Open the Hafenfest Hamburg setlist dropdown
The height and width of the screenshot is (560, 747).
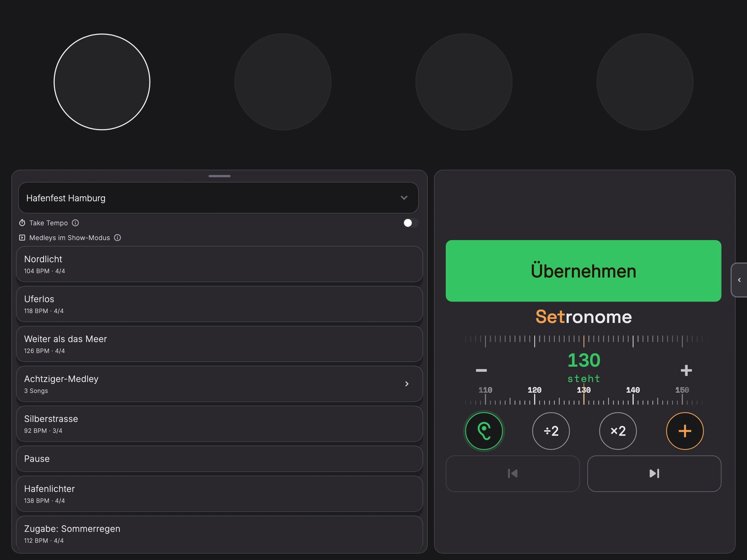[x=218, y=198]
